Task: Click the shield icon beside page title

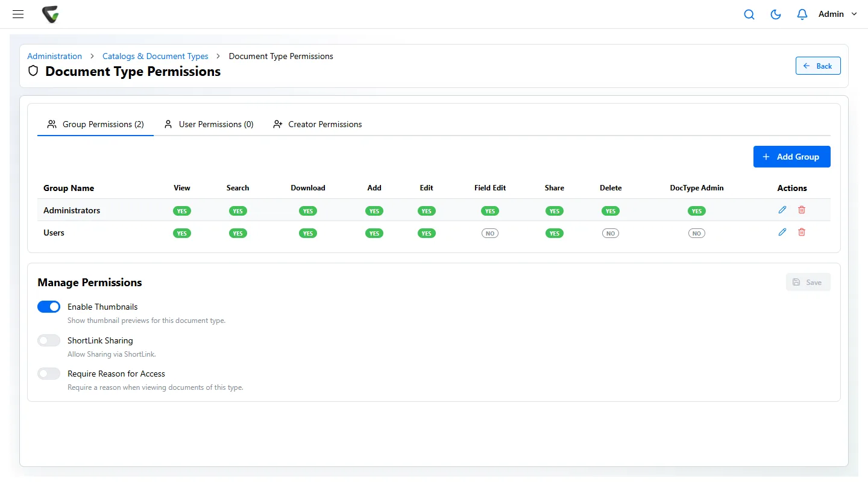Action: (x=34, y=71)
